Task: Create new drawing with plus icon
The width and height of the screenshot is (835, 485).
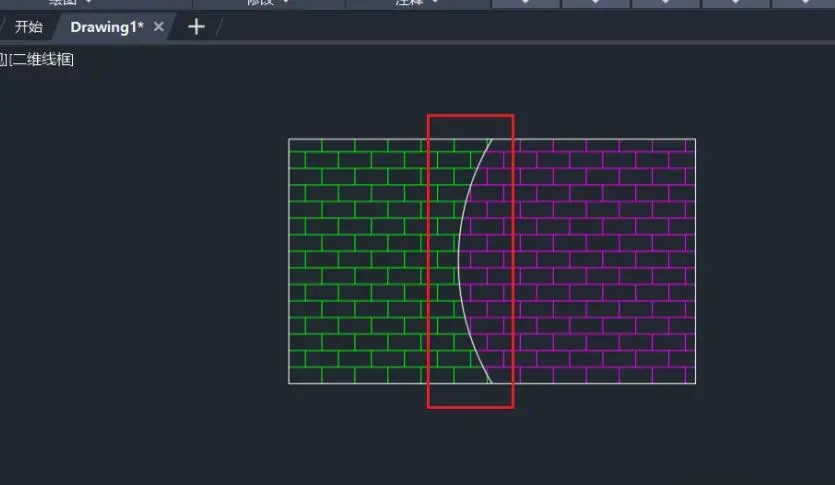Action: tap(196, 27)
